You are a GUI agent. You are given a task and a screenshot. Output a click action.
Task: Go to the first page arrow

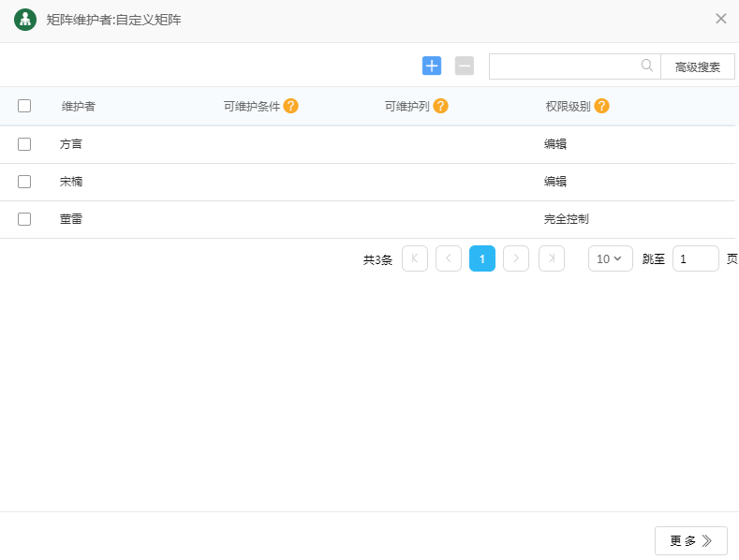(415, 258)
